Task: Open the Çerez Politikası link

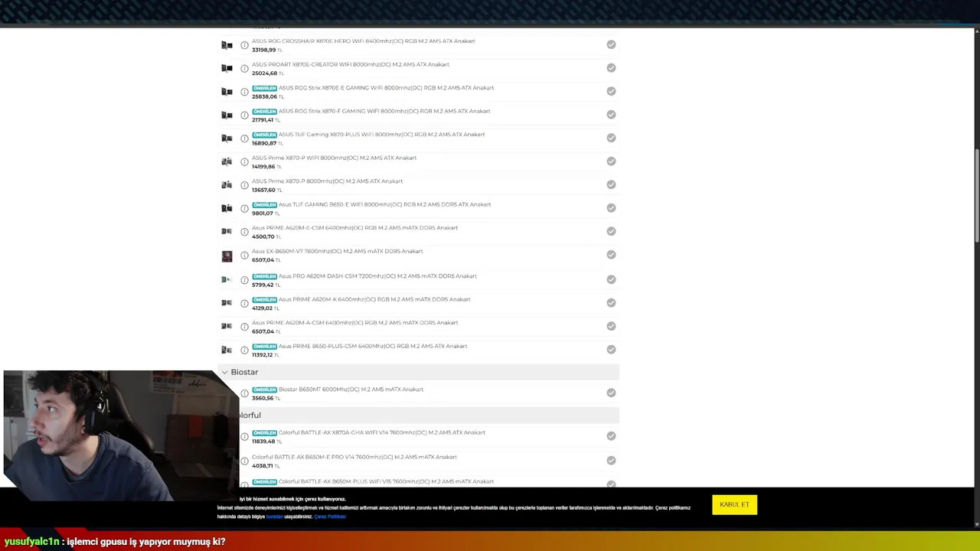Action: tap(330, 517)
